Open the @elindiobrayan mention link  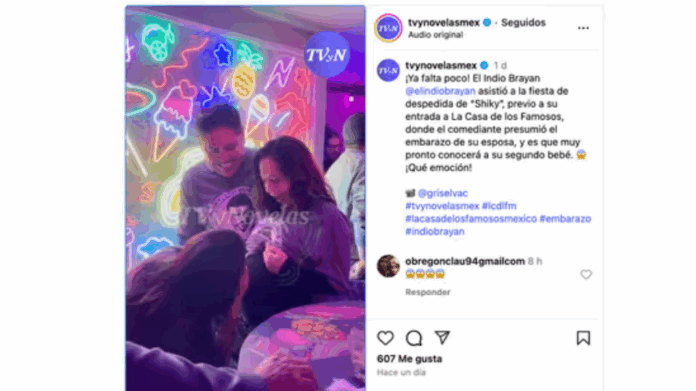[440, 91]
